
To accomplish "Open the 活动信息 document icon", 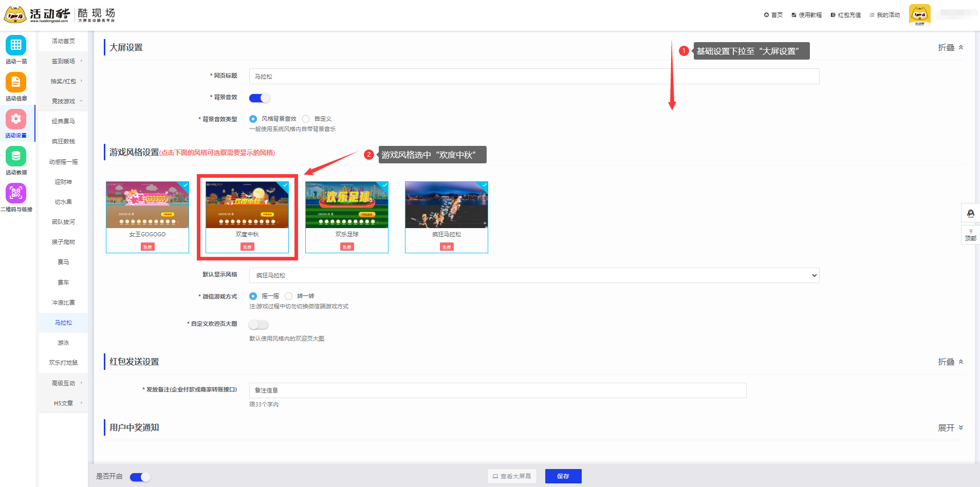I will point(16,82).
